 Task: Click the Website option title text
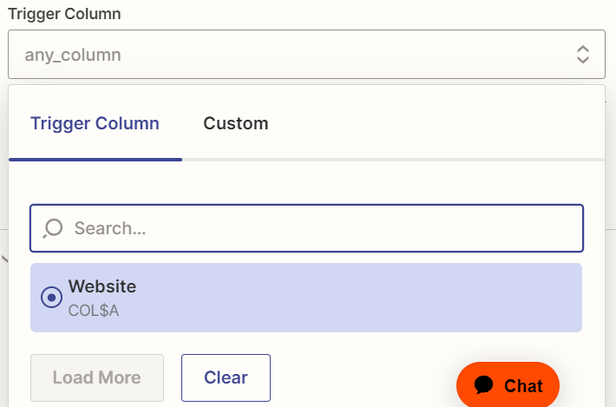(x=102, y=287)
